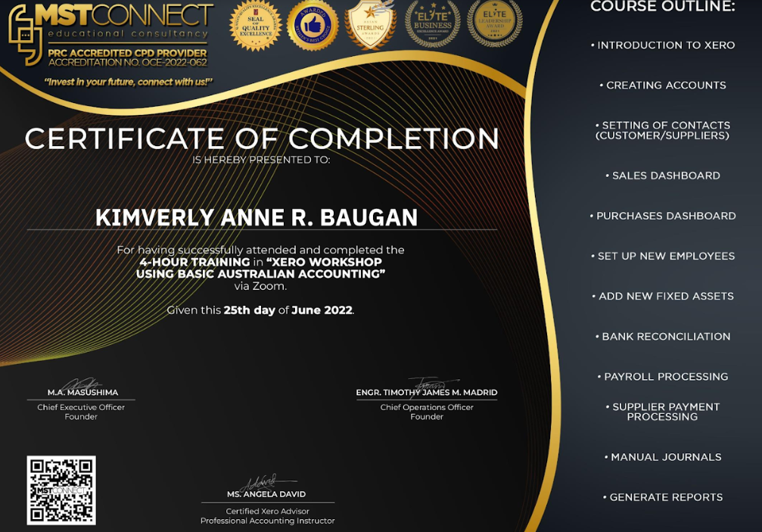The image size is (762, 532).
Task: Click "ADD NEW FIXED ASSETS" outline item
Action: point(663,297)
